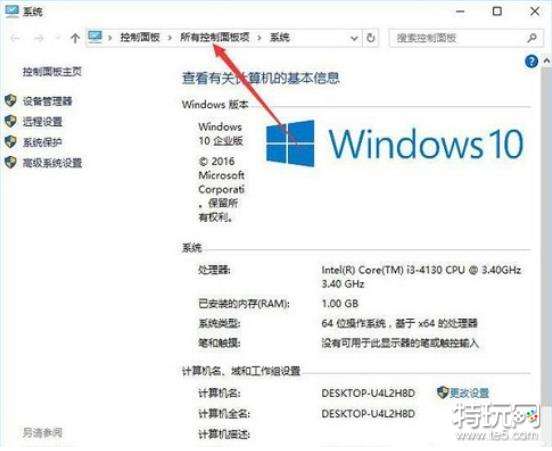Click in the 搜索控制面板 search box
The height and width of the screenshot is (451, 552).
coord(458,38)
